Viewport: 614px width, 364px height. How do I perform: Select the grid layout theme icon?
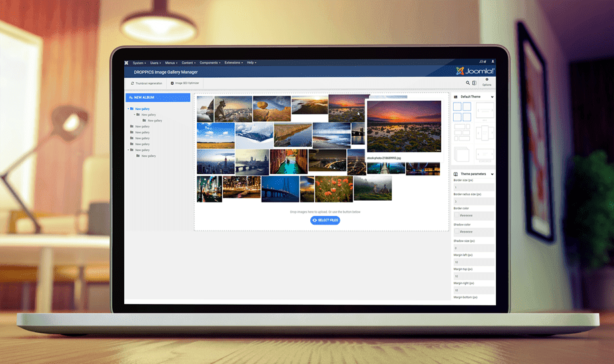[462, 111]
